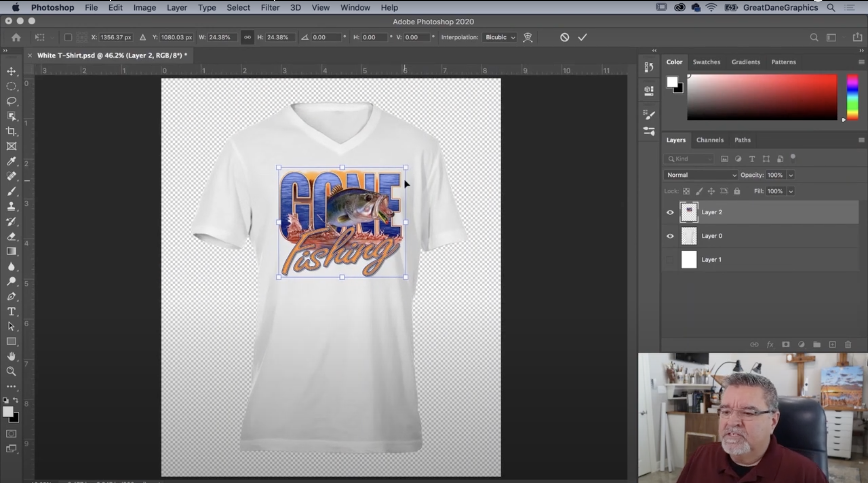This screenshot has width=868, height=483.
Task: Select the Crop tool
Action: point(11,131)
